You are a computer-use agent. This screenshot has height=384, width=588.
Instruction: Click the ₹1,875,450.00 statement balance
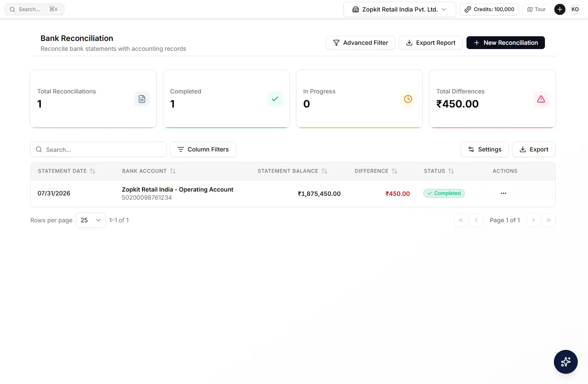click(x=319, y=194)
